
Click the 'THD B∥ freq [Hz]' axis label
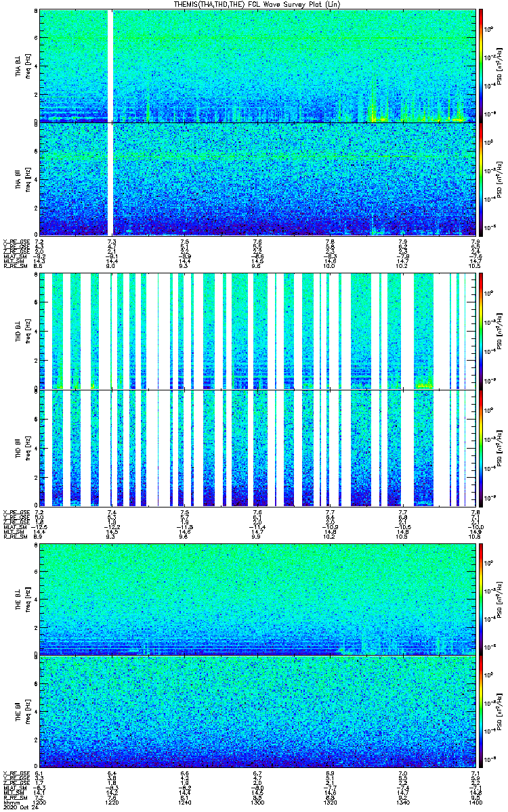click(x=23, y=448)
